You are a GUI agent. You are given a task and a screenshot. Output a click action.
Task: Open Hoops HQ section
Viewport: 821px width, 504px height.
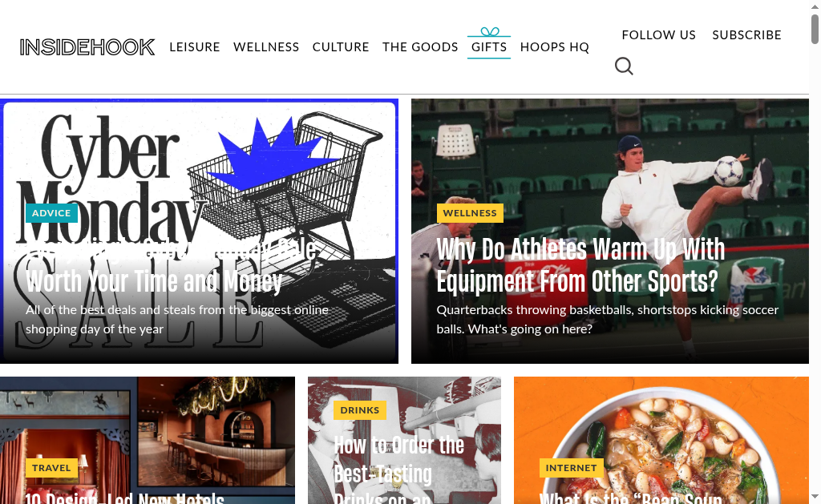coord(555,47)
